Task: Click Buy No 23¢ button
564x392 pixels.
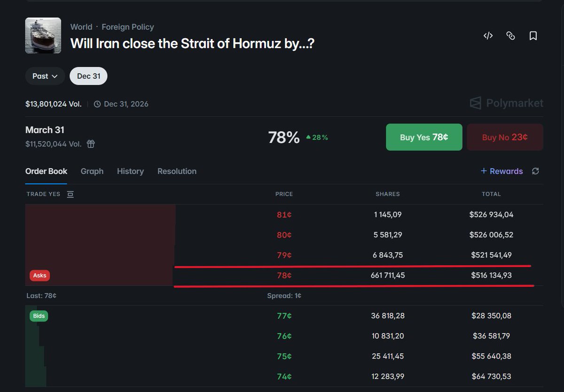Action: 505,137
